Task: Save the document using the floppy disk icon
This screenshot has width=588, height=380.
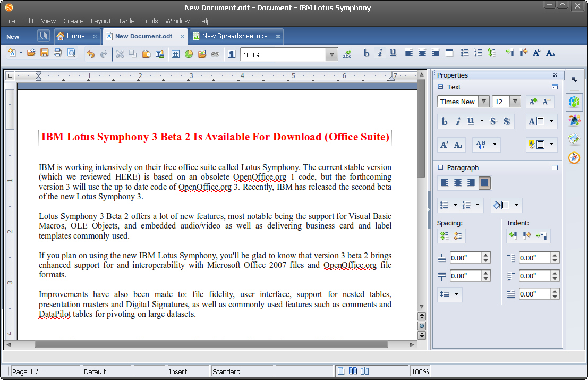Action: tap(44, 53)
